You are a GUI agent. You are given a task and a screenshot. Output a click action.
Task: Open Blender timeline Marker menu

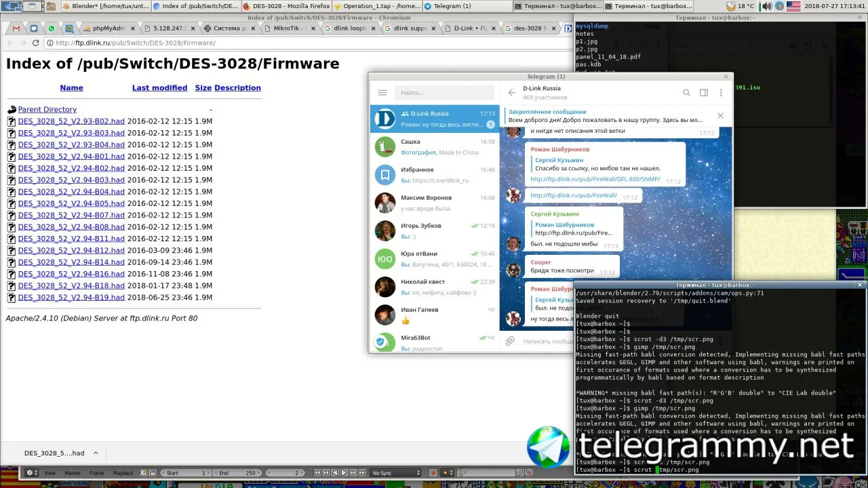(73, 473)
